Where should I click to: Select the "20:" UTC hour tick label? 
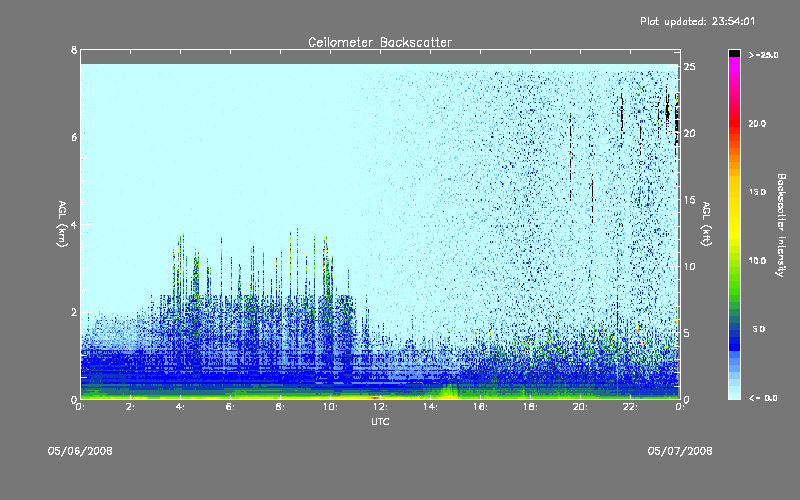coord(581,407)
